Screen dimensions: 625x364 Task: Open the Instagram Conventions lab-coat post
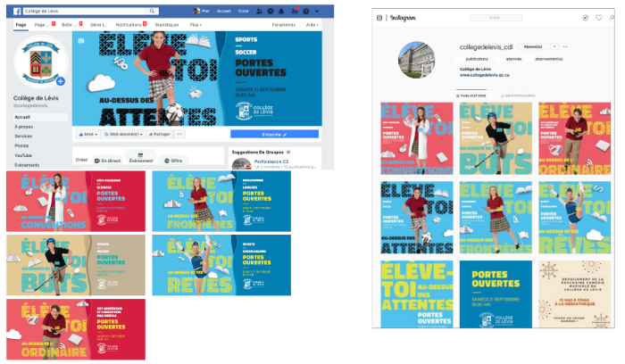pyautogui.click(x=417, y=138)
